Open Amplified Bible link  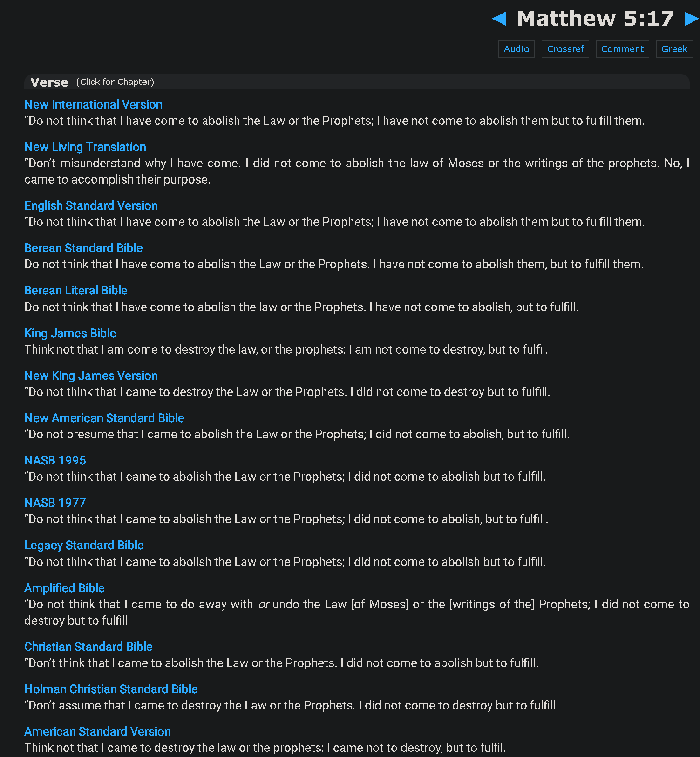64,588
